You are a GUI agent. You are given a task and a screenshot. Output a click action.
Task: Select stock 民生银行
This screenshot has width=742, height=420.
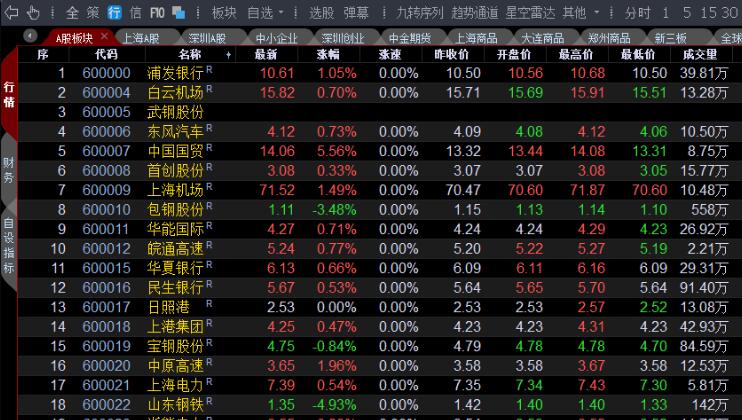click(175, 288)
